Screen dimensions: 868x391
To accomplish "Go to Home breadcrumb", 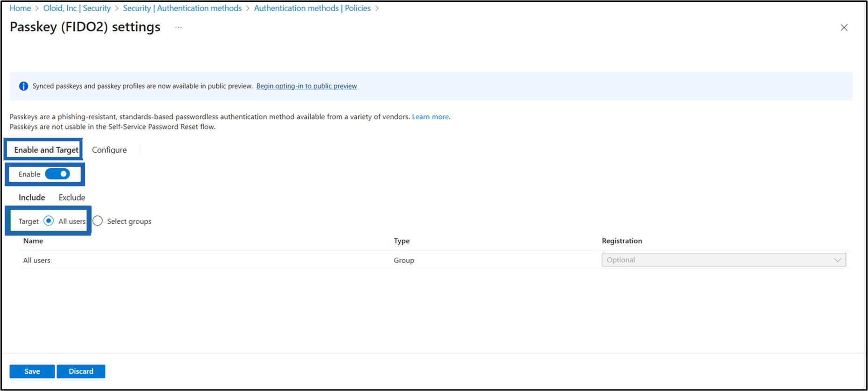I will pyautogui.click(x=20, y=8).
